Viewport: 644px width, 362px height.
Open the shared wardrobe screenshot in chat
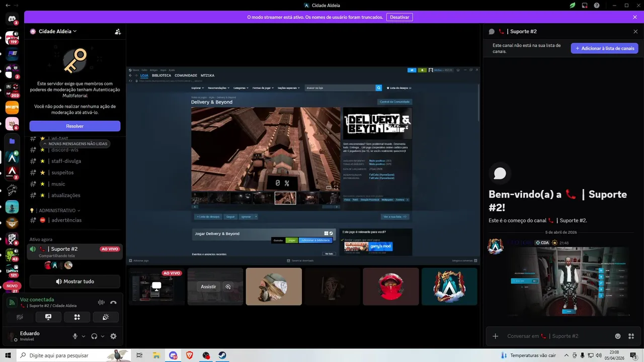(x=568, y=282)
